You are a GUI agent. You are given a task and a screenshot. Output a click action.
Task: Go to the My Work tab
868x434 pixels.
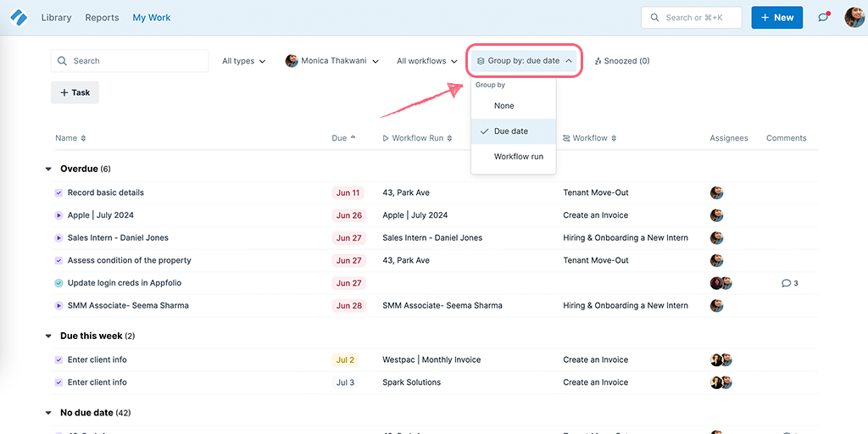click(152, 18)
